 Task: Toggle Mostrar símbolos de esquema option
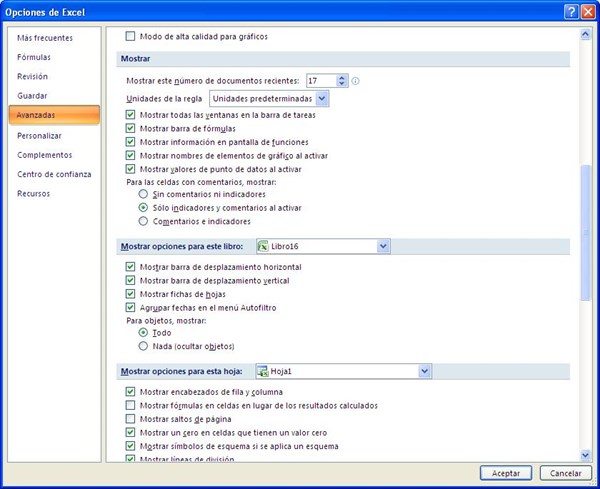tap(130, 446)
